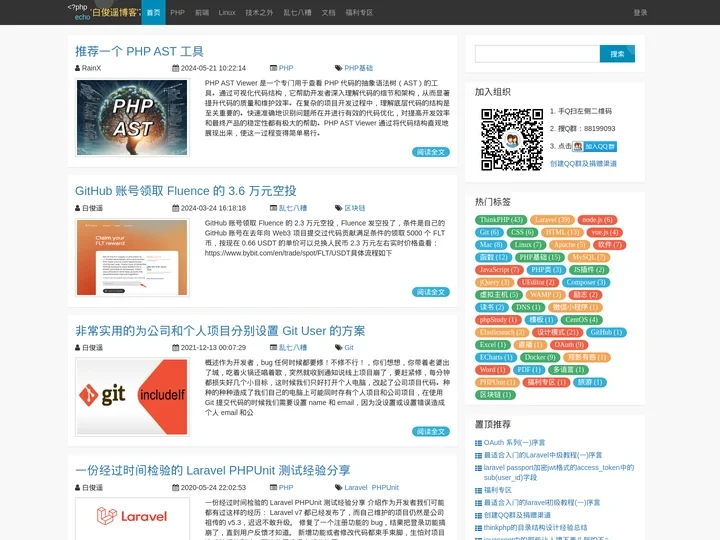This screenshot has width=720, height=540.
Task: Select the 区块链 (1) tag in 热门标签
Action: (495, 395)
